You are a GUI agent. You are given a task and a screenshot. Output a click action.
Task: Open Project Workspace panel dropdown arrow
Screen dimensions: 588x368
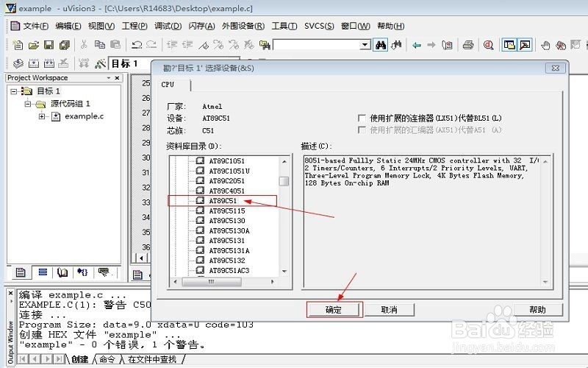tap(108, 78)
